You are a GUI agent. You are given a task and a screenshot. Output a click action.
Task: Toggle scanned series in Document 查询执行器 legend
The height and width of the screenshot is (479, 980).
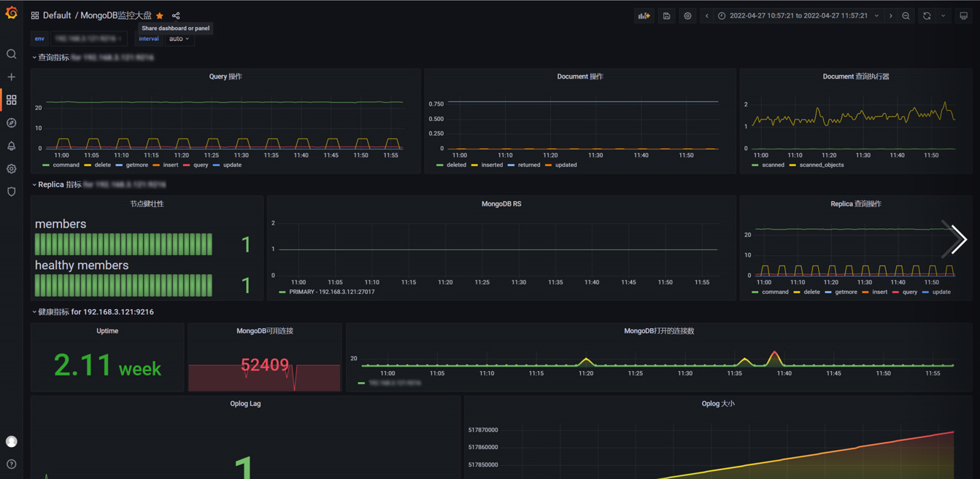[773, 165]
